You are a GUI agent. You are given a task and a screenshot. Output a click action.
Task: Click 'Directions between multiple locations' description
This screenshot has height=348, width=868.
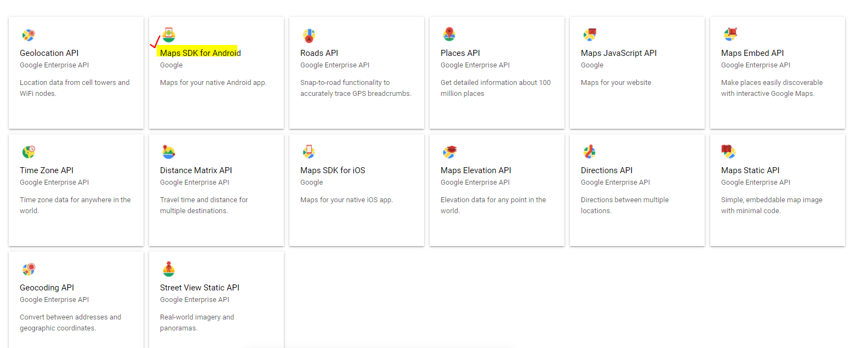point(625,206)
